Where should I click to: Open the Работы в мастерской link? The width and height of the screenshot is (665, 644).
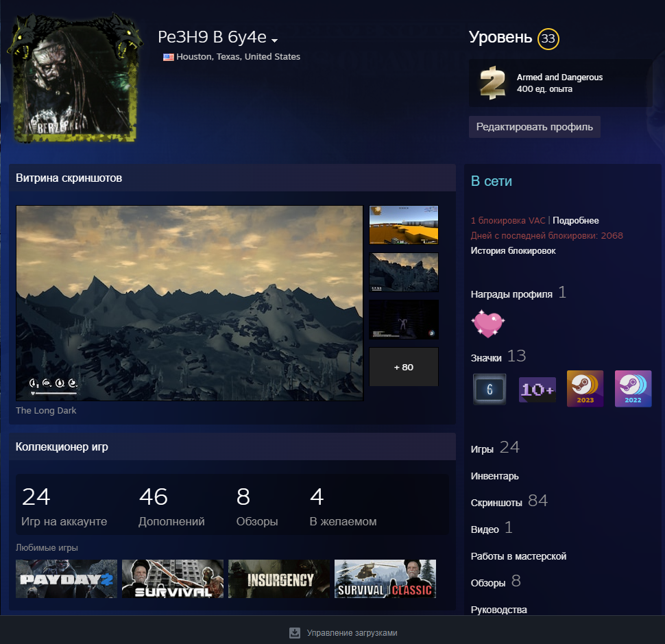pyautogui.click(x=518, y=556)
